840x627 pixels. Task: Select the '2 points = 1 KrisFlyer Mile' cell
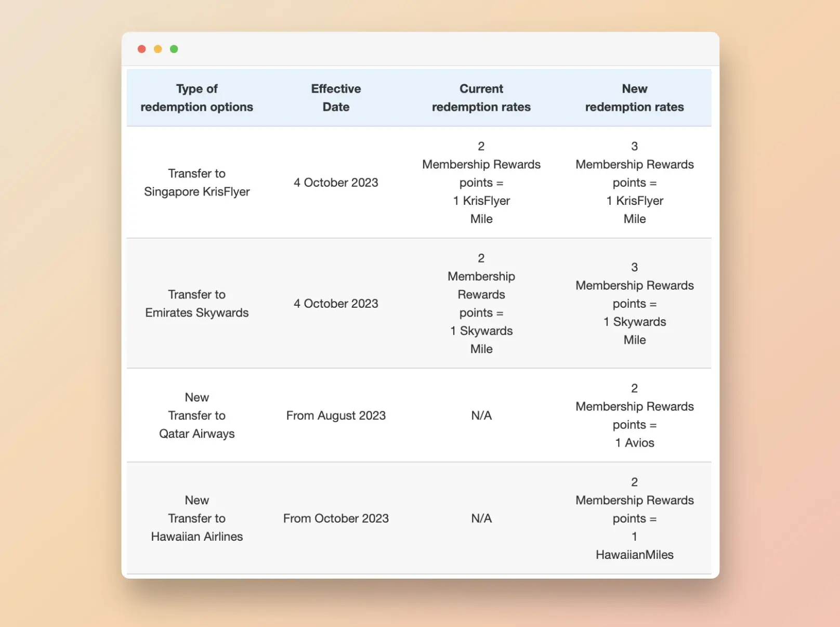(481, 182)
